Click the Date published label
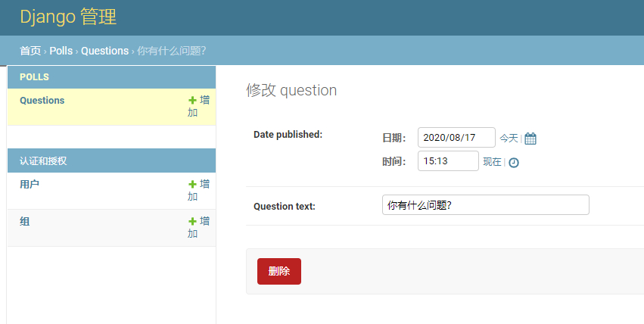The width and height of the screenshot is (644, 324). click(x=288, y=135)
